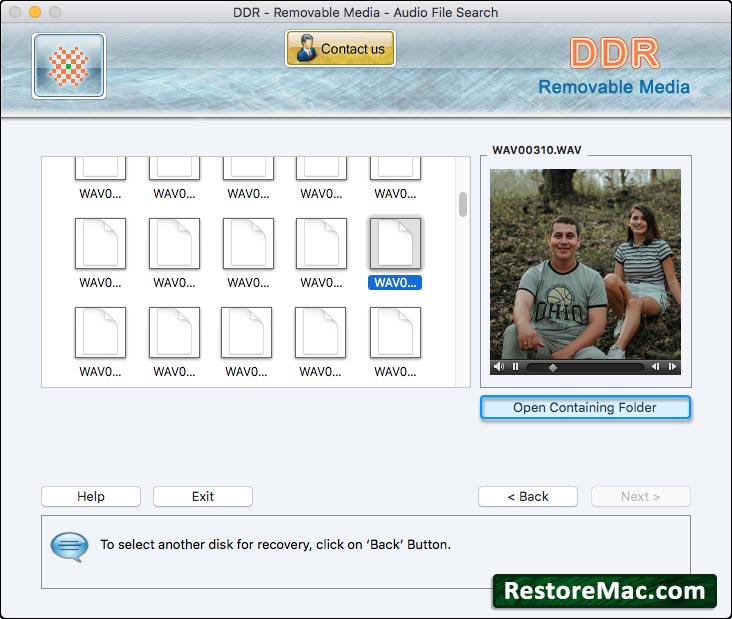Select fourth file icon in middle row
The width and height of the screenshot is (732, 619).
[x=321, y=243]
